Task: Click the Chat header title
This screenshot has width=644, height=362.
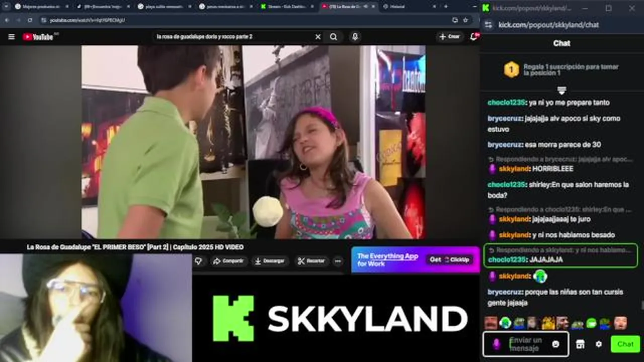Action: pos(561,43)
